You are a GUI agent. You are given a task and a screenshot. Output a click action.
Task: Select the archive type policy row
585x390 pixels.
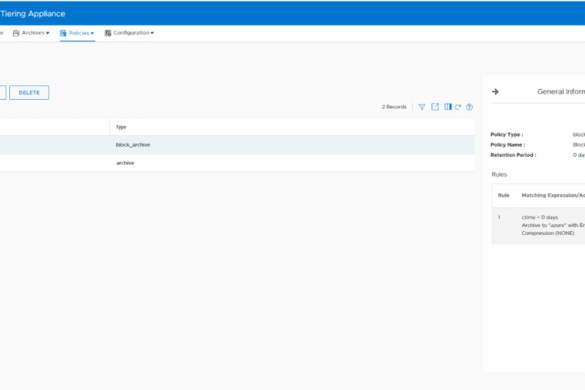pyautogui.click(x=237, y=163)
